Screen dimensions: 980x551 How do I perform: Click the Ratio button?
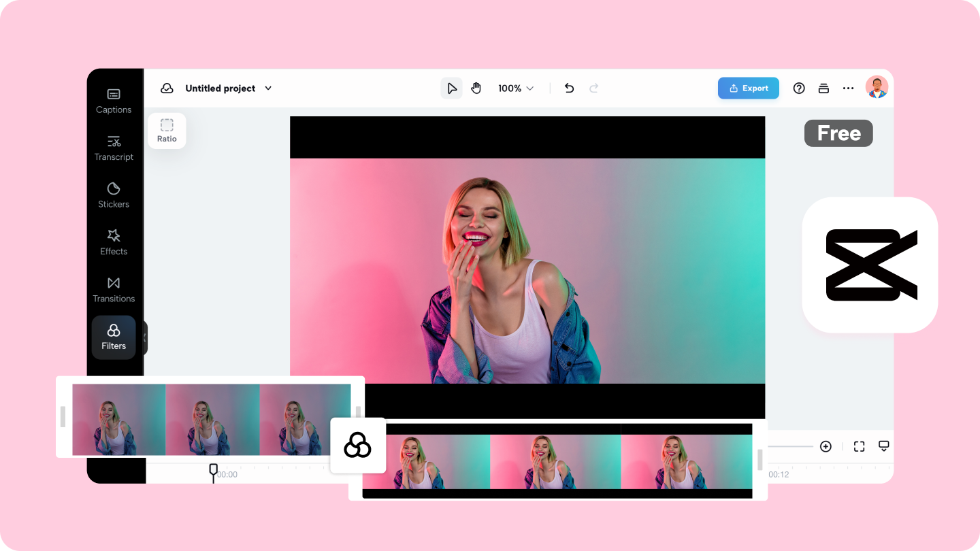coord(167,131)
